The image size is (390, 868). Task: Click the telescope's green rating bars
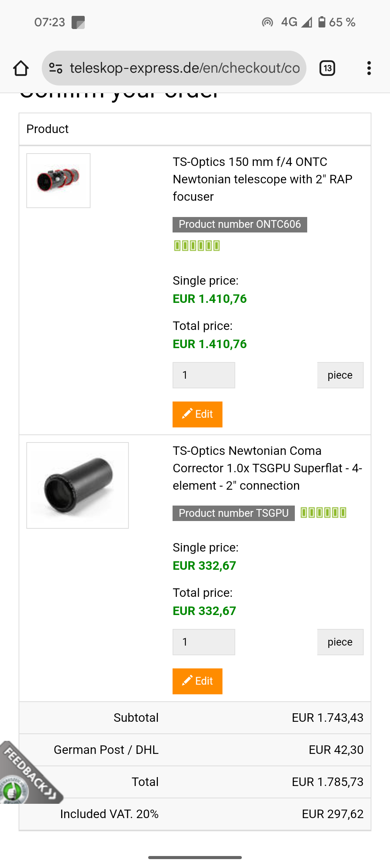197,246
